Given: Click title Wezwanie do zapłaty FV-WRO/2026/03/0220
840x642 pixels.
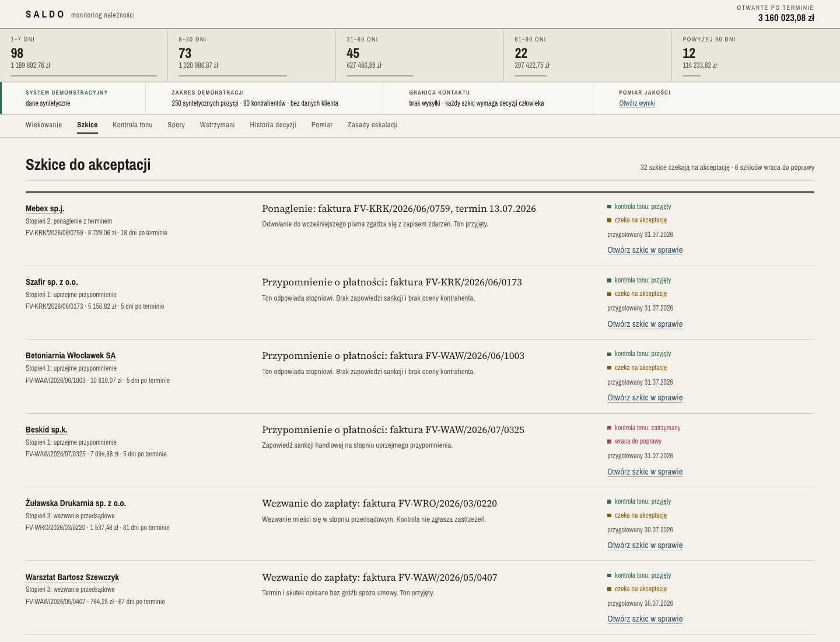Looking at the screenshot, I should (x=379, y=504).
